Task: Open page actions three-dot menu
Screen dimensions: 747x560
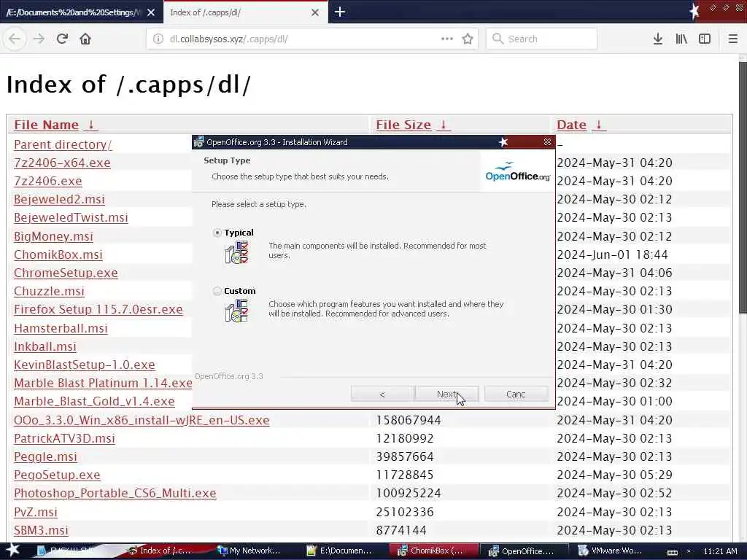Action: pyautogui.click(x=447, y=39)
